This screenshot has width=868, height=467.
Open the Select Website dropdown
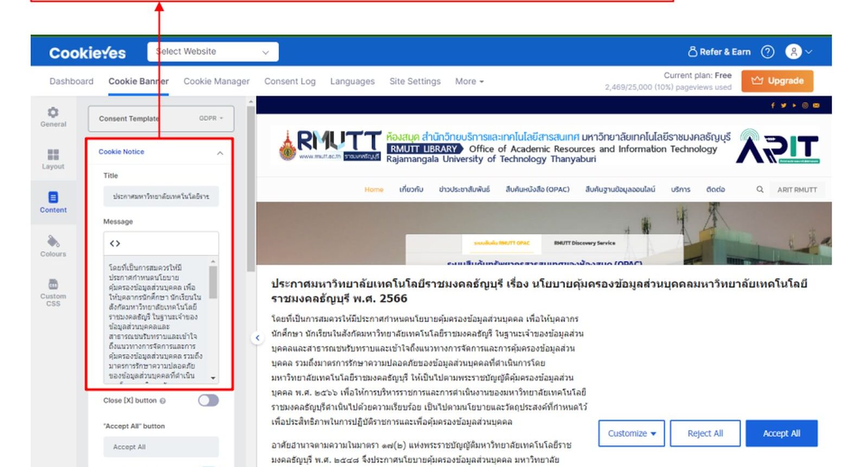click(213, 52)
